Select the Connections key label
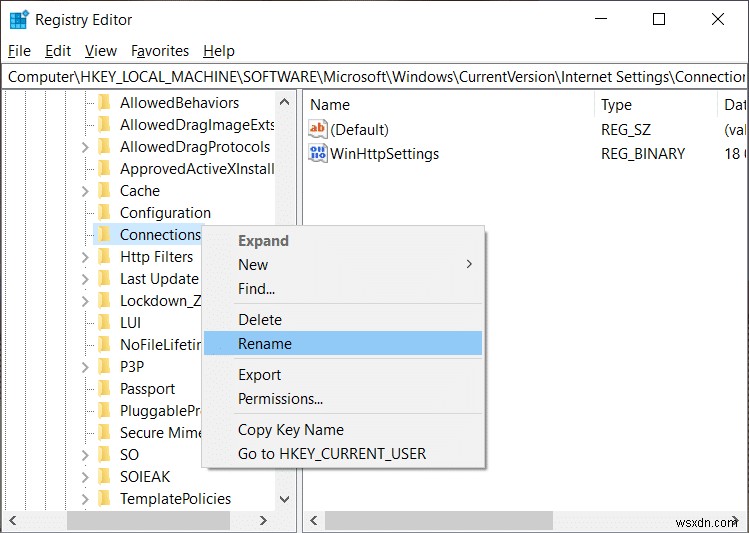The width and height of the screenshot is (749, 533). pos(160,235)
